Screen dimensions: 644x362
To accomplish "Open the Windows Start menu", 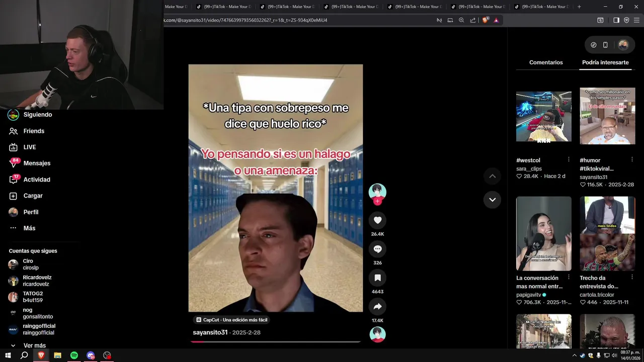I will click(8, 355).
